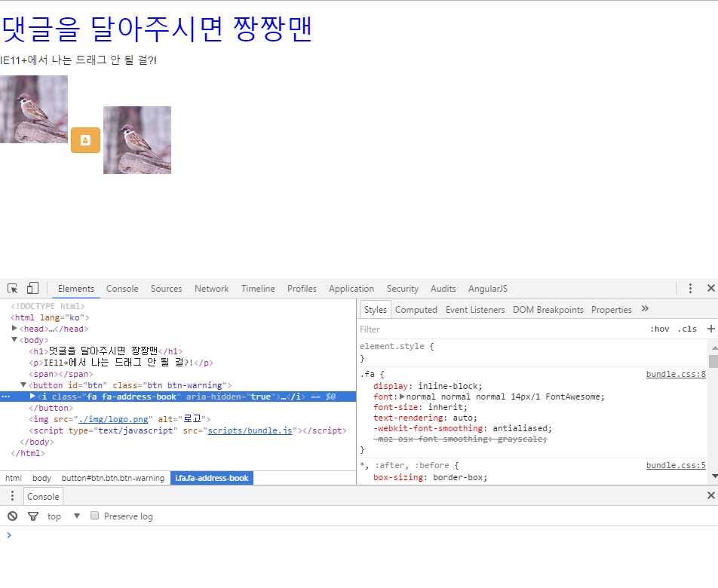Click the Styles pane scrollbar thumb
Screen dimensions: 718x588
(x=713, y=362)
